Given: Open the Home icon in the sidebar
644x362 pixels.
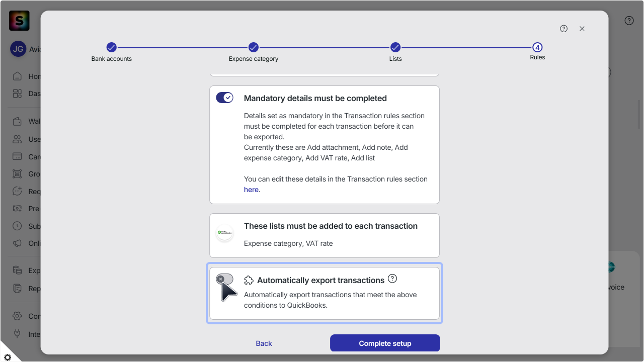Looking at the screenshot, I should pyautogui.click(x=18, y=76).
